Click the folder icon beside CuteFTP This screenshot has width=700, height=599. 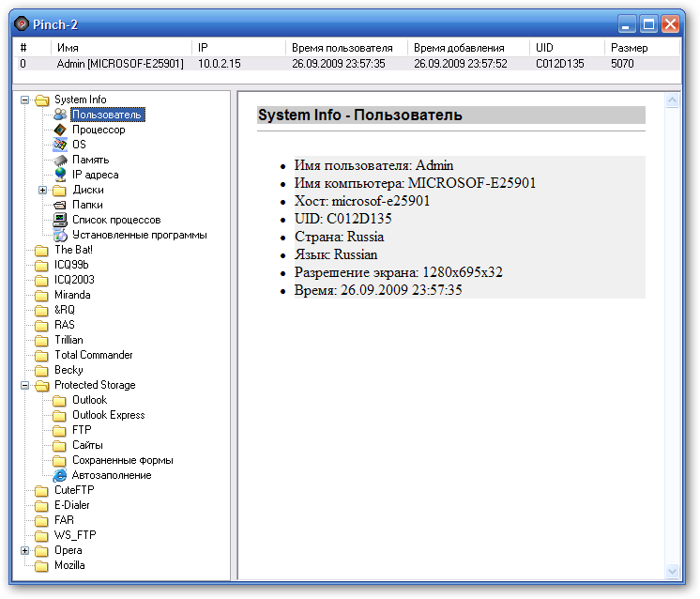pos(41,490)
